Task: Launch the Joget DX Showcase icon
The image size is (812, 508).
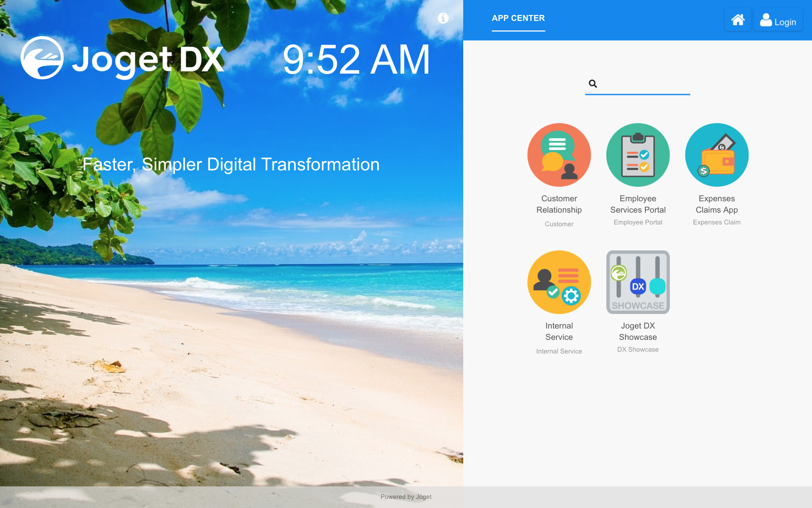Action: coord(638,282)
